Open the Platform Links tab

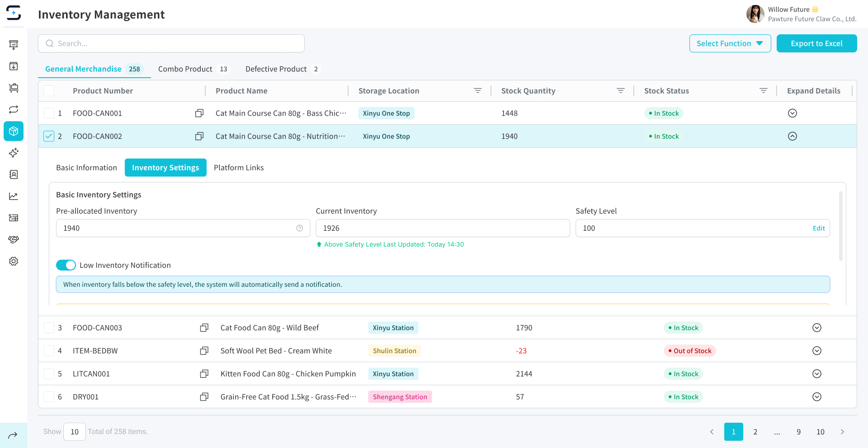click(239, 168)
